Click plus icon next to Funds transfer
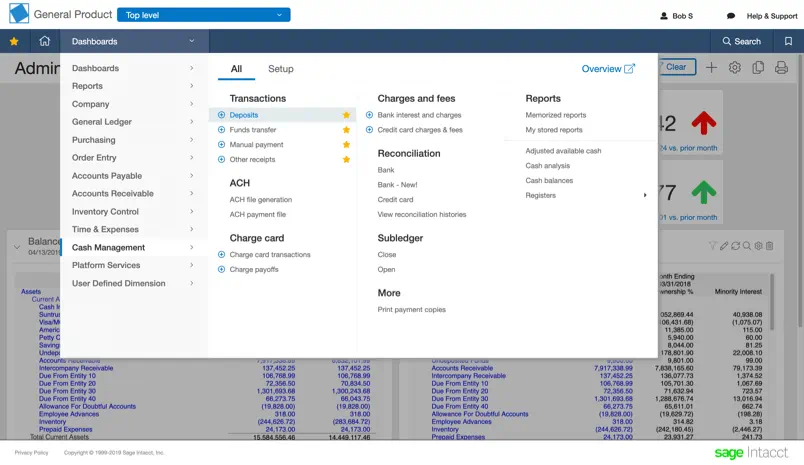This screenshot has height=465, width=804. pos(222,130)
